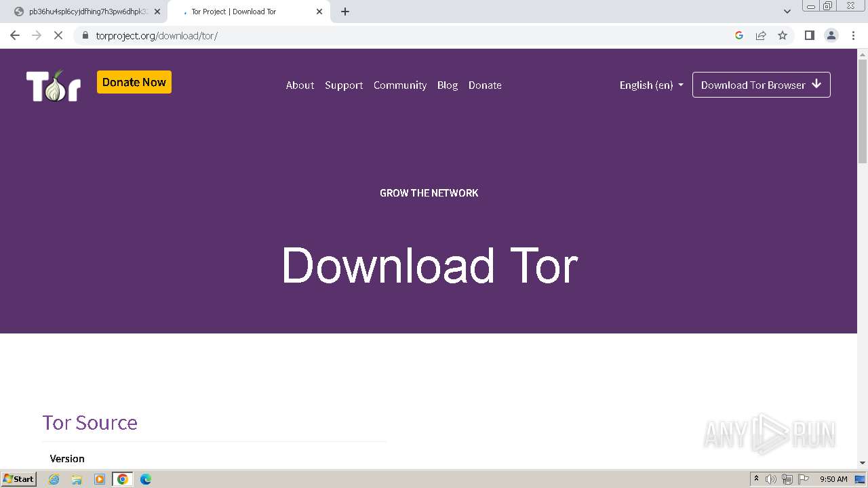Open the network tray icon
Screen dimensions: 868x488
[787, 479]
